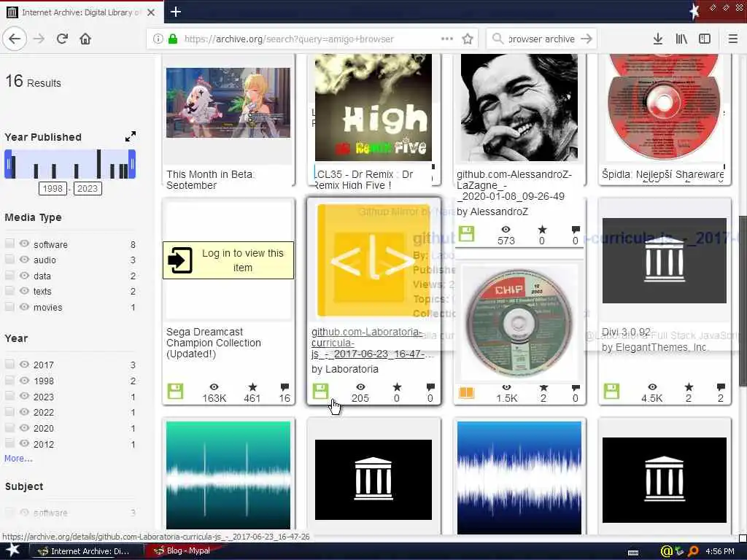Click the green padlock security icon
747x560 pixels.
pyautogui.click(x=173, y=39)
